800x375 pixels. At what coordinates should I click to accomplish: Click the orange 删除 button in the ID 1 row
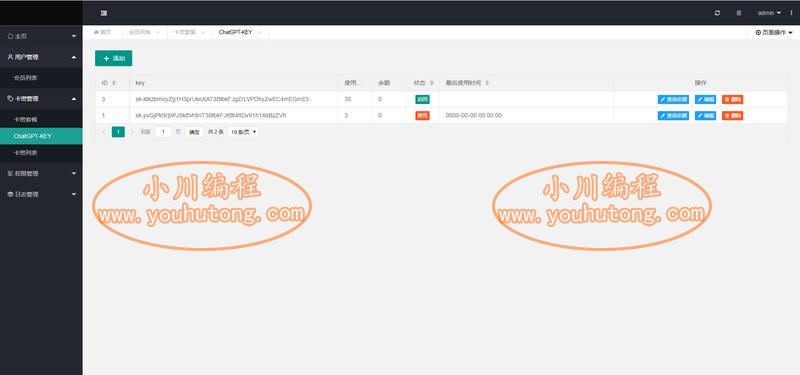[x=733, y=116]
